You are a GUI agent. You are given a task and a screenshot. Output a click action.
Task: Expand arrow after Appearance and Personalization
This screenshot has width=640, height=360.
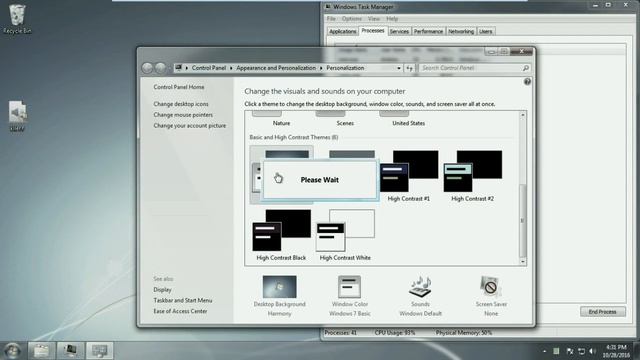point(321,68)
